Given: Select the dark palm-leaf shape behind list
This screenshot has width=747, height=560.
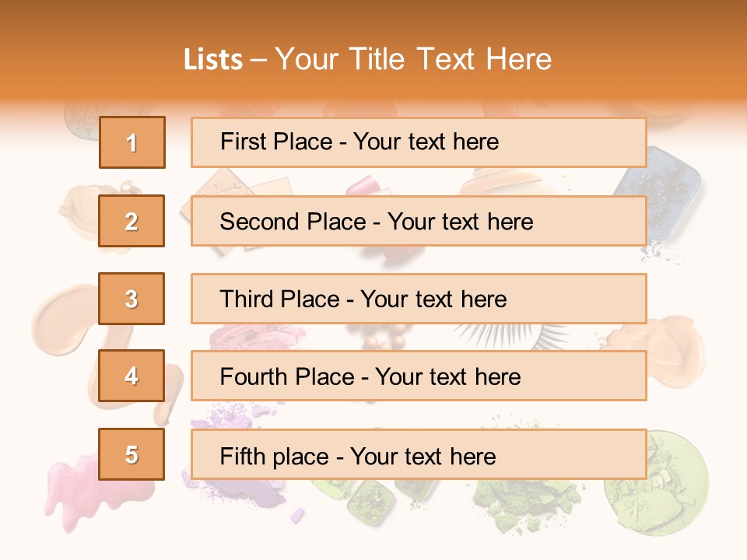Looking at the screenshot, I should pos(545,336).
